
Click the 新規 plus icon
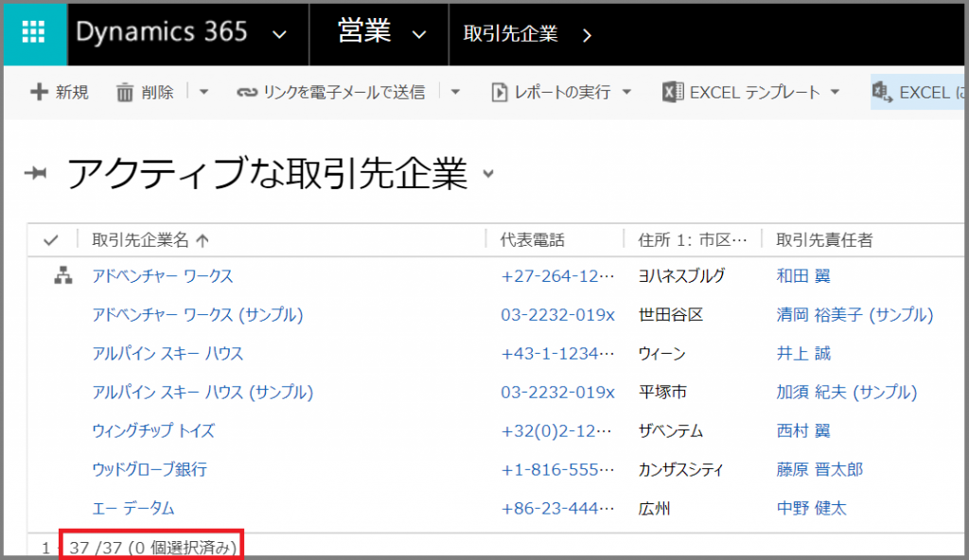[x=39, y=92]
